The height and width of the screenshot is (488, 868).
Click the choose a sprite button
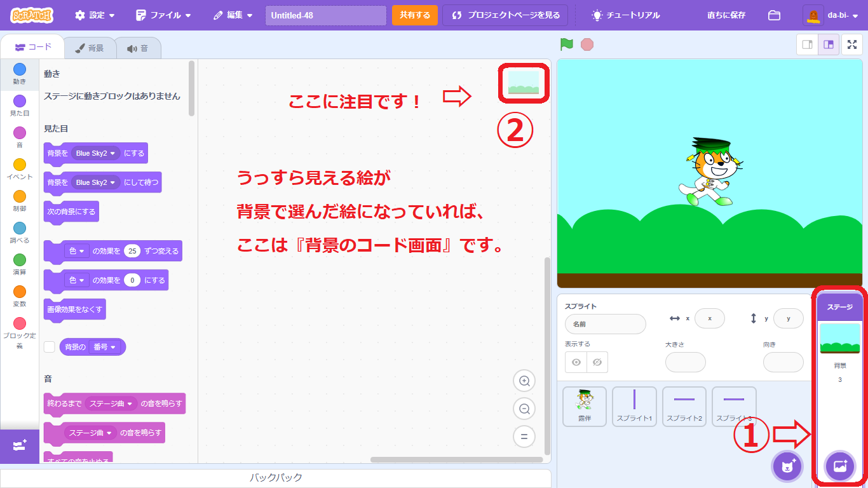click(788, 466)
